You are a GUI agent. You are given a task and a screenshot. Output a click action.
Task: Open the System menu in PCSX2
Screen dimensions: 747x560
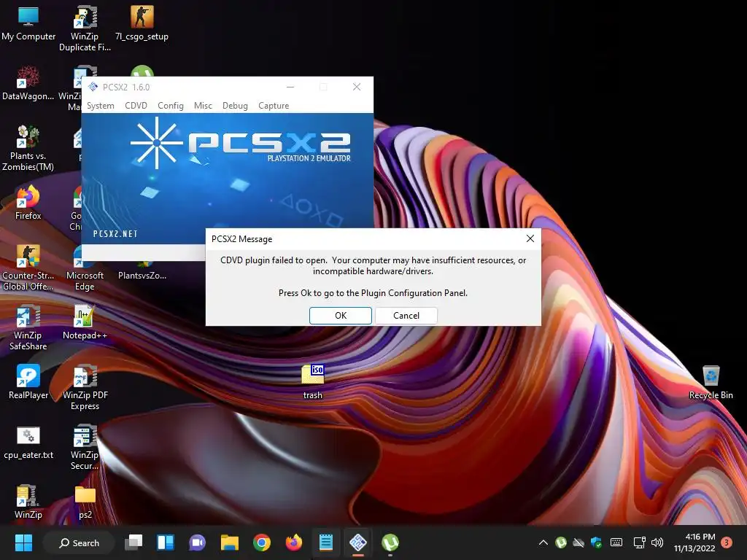(x=100, y=106)
